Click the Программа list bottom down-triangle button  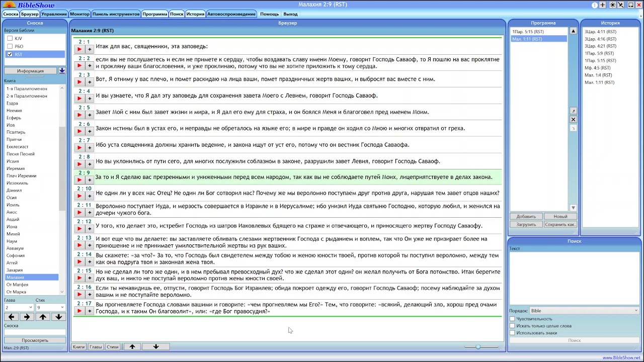[x=573, y=208]
